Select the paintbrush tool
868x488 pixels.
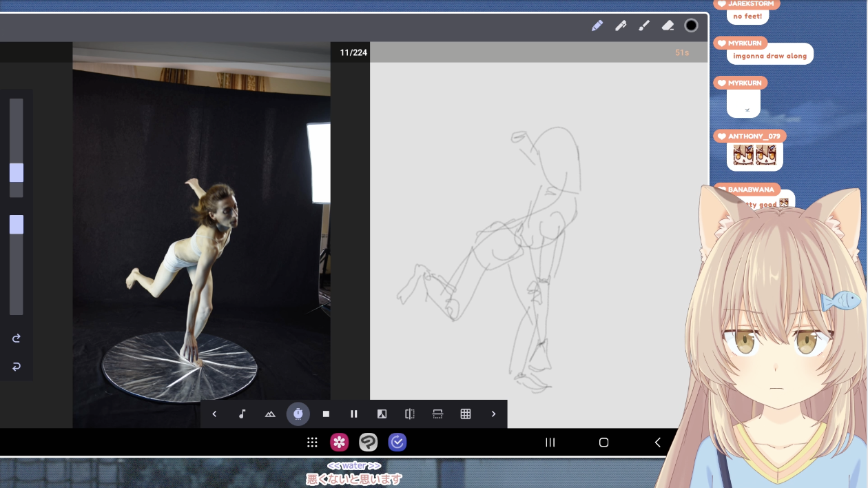tap(644, 26)
